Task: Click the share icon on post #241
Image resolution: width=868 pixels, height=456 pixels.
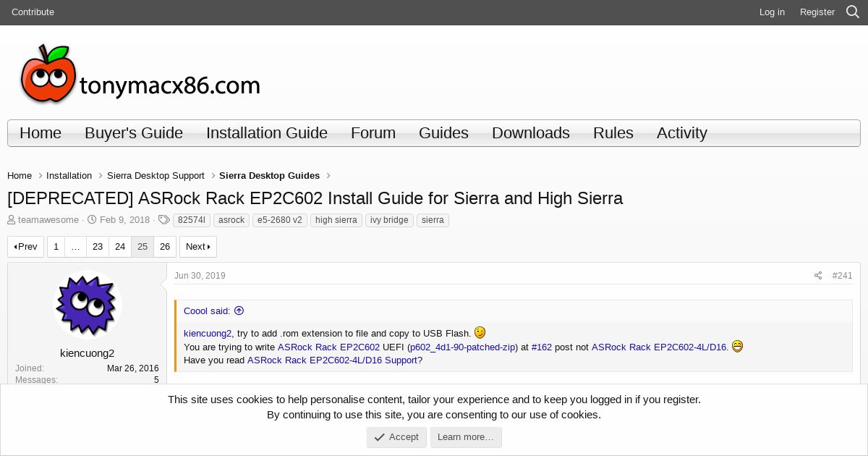Action: [x=818, y=276]
